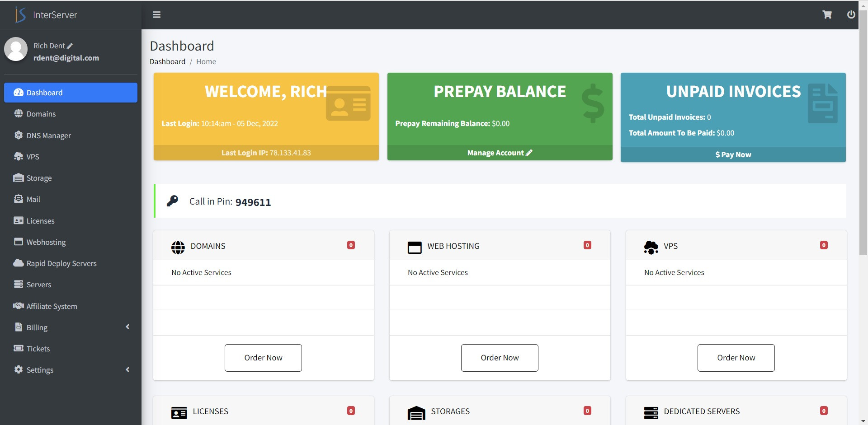Click rdent@digital.com email text
The width and height of the screenshot is (868, 425).
[x=66, y=58]
